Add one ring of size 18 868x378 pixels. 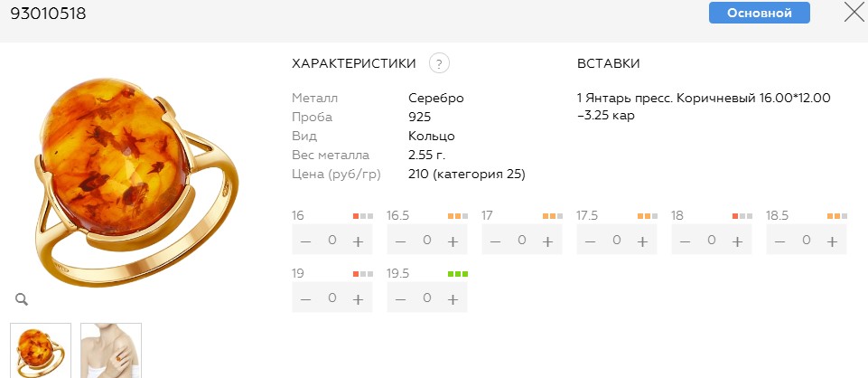coord(737,241)
